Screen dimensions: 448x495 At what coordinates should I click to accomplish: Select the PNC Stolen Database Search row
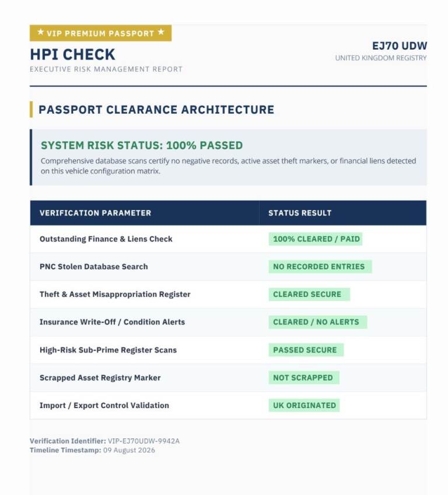click(x=228, y=267)
